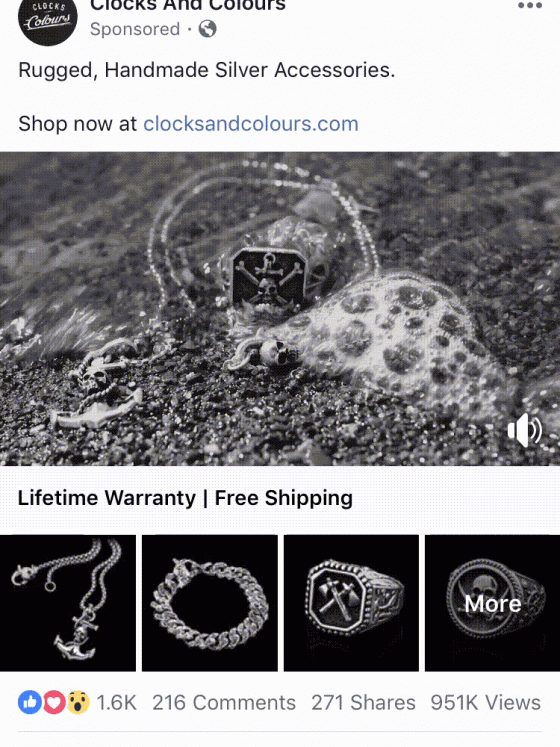The image size is (560, 747).
Task: Click the red heart love reaction icon
Action: [54, 702]
